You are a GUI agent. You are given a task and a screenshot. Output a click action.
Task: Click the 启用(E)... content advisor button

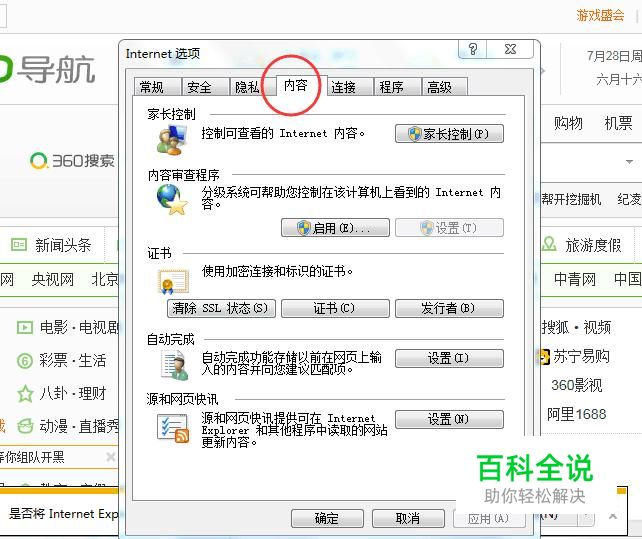coord(335,227)
